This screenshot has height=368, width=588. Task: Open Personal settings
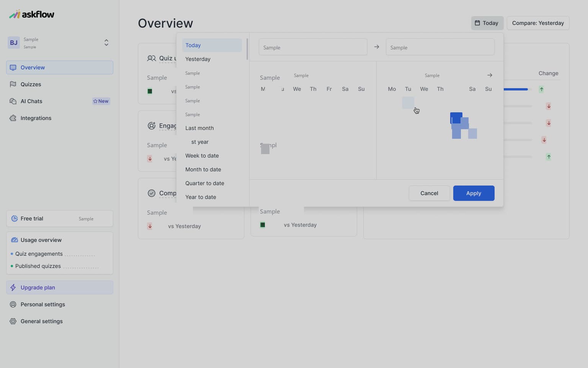click(60, 304)
